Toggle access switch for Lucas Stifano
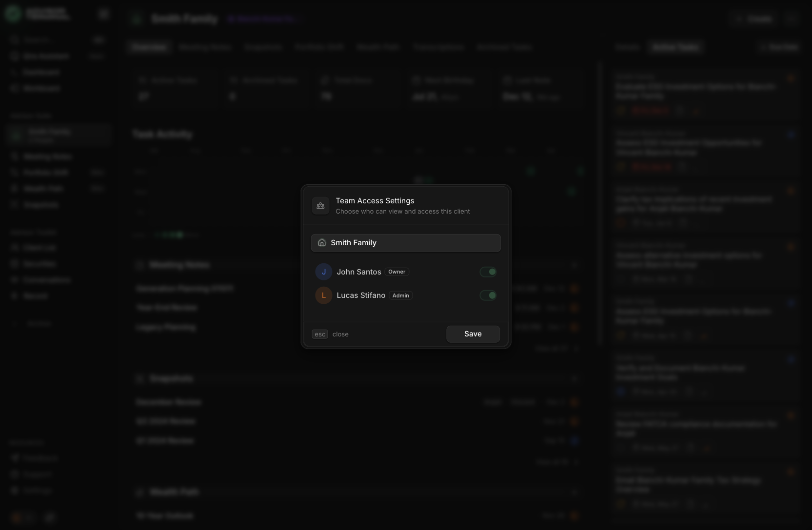 [x=488, y=295]
